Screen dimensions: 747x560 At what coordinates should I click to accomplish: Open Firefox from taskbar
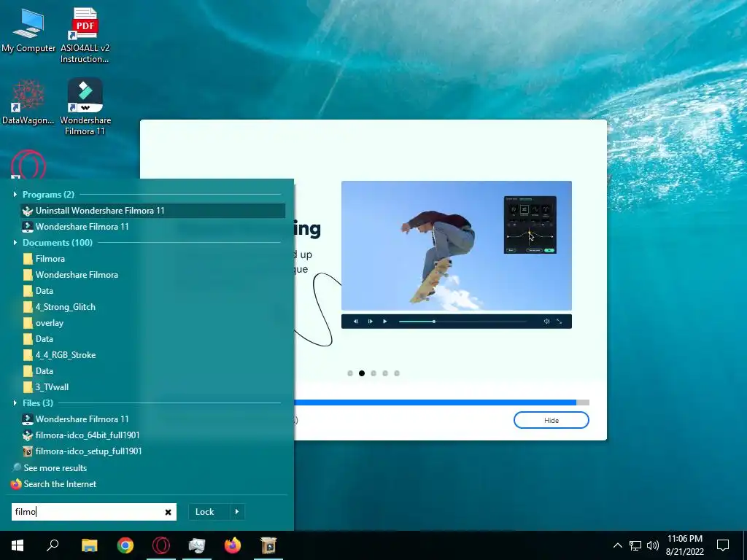point(233,545)
